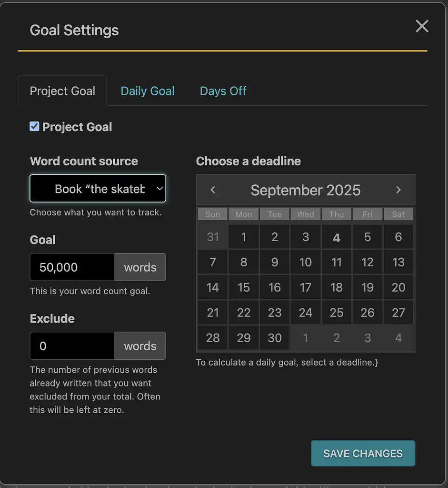Viewport: 448px width, 488px height.
Task: Pick October 3 in the calendar
Action: tap(368, 338)
